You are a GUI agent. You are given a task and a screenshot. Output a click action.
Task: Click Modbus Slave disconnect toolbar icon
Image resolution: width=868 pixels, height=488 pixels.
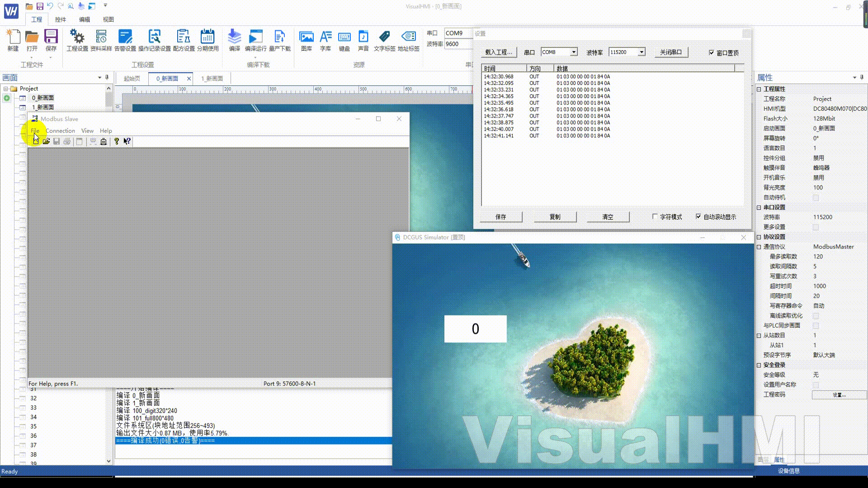pos(104,141)
